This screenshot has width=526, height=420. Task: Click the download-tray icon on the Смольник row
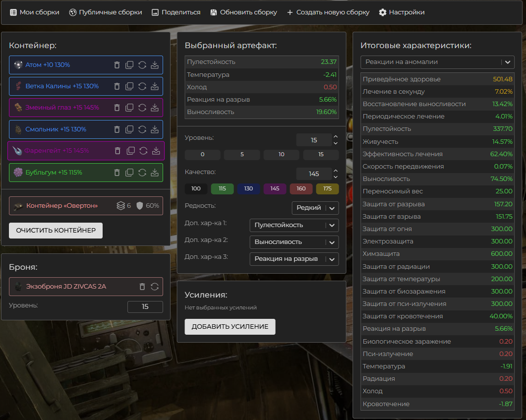coord(155,129)
